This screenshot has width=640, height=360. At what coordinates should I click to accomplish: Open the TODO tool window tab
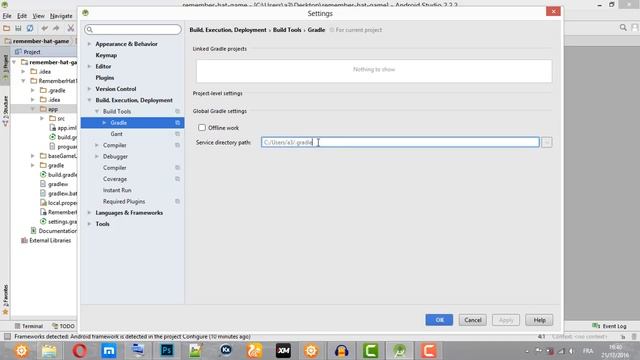63,326
